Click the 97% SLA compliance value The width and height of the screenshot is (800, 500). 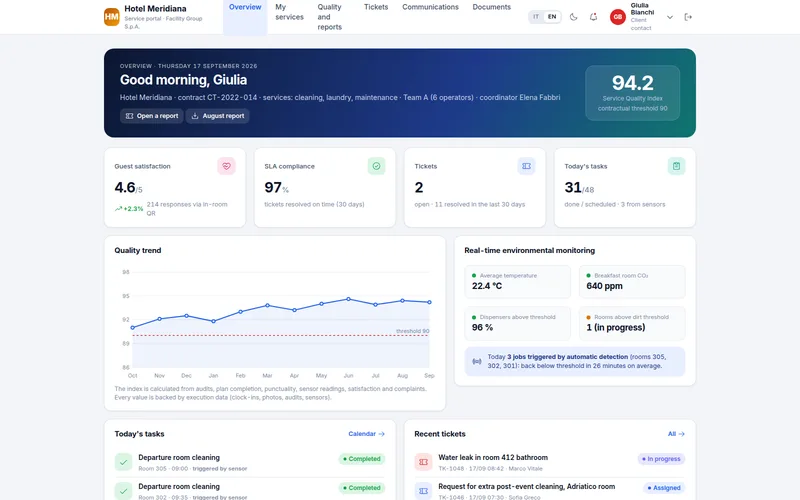(x=277, y=188)
